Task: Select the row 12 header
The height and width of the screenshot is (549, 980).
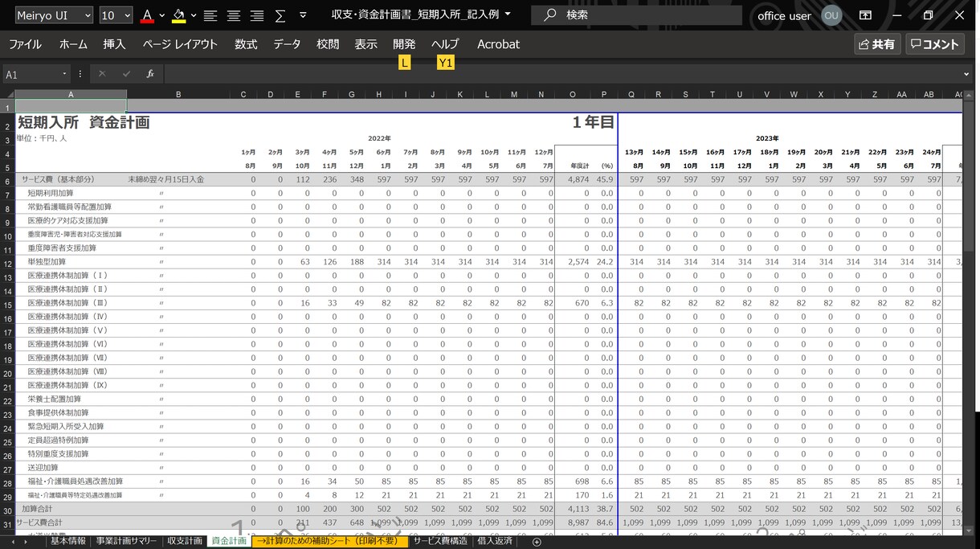Action: [7, 262]
